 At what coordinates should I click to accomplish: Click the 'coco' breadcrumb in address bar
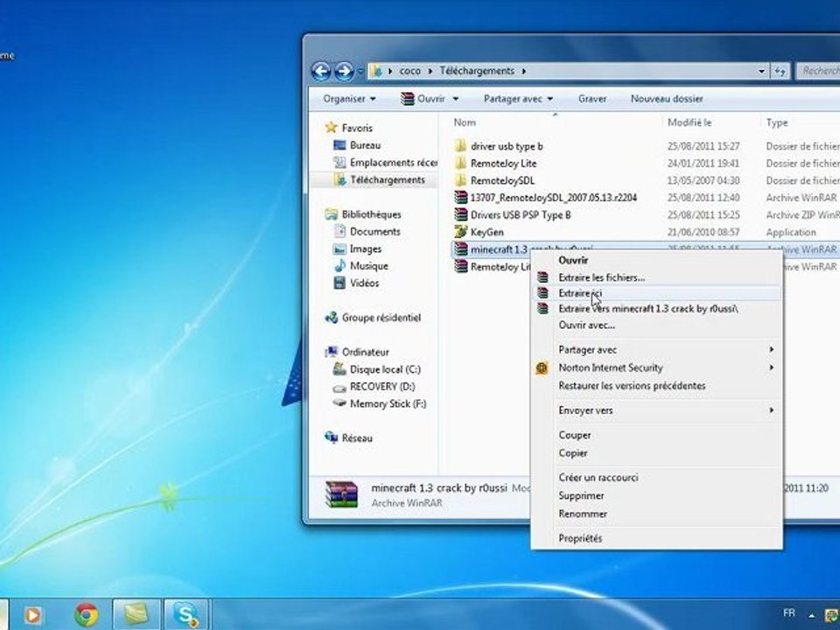[x=409, y=71]
